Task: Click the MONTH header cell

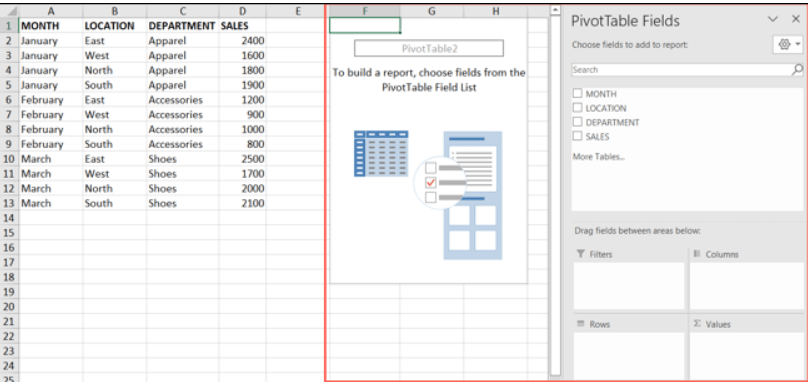Action: pos(50,26)
